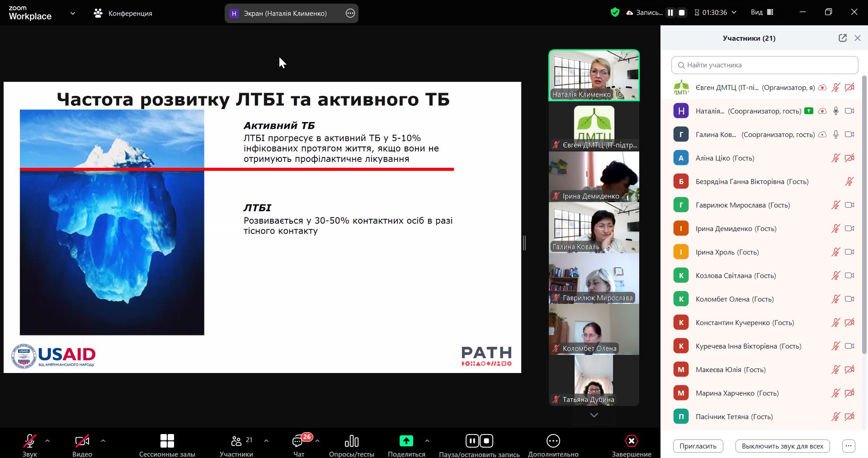Viewport: 868px width, 458px height.
Task: Click the Найти участника search field
Action: (764, 65)
